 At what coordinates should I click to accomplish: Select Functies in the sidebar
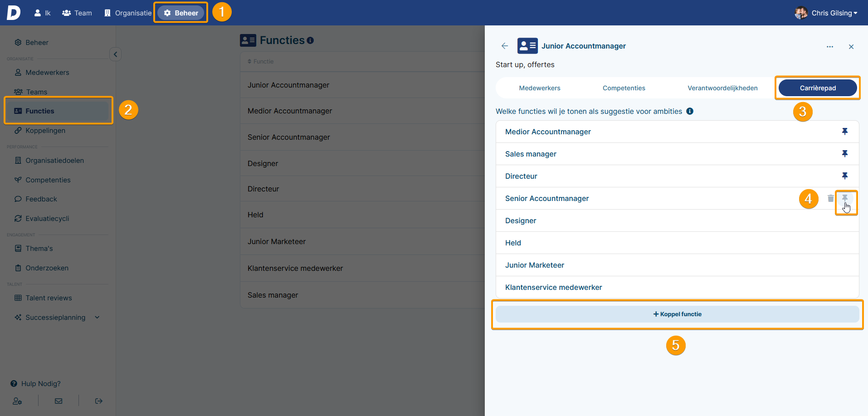coord(58,111)
